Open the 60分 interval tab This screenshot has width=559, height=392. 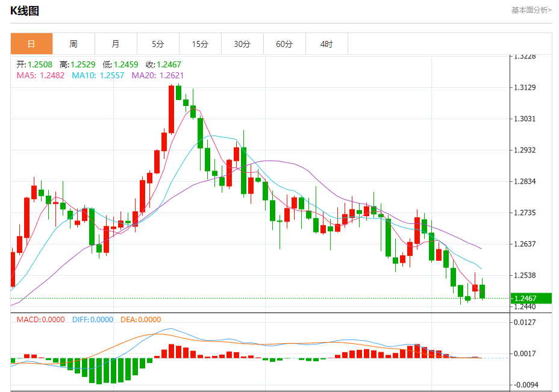(x=284, y=44)
